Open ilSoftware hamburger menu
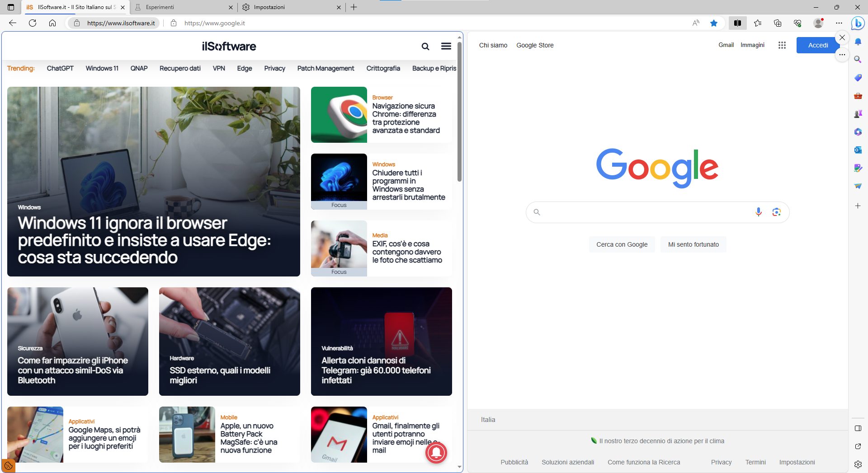 (446, 46)
